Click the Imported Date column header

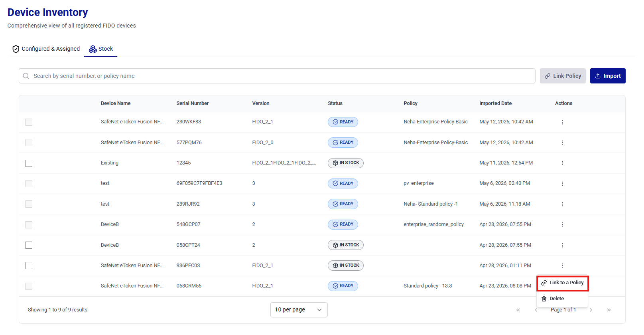(495, 103)
